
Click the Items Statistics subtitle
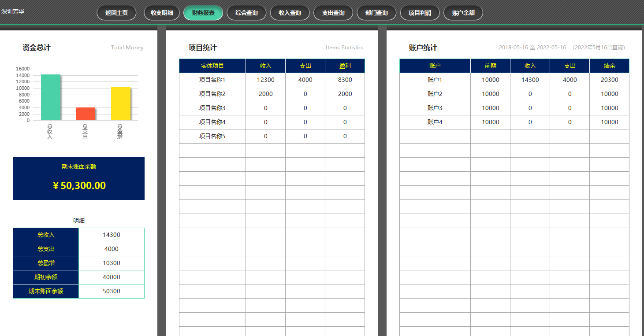pos(345,48)
